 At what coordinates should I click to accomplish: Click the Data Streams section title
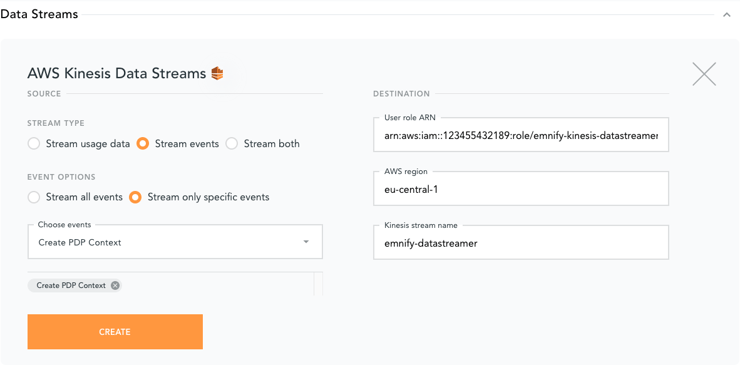[39, 14]
